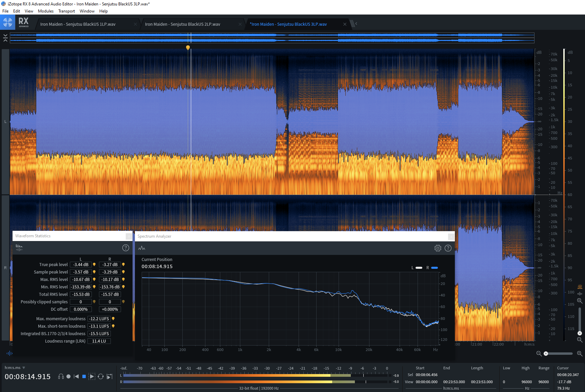Image resolution: width=585 pixels, height=392 pixels.
Task: Click the Loudness range 11.4 LU value
Action: coord(99,341)
